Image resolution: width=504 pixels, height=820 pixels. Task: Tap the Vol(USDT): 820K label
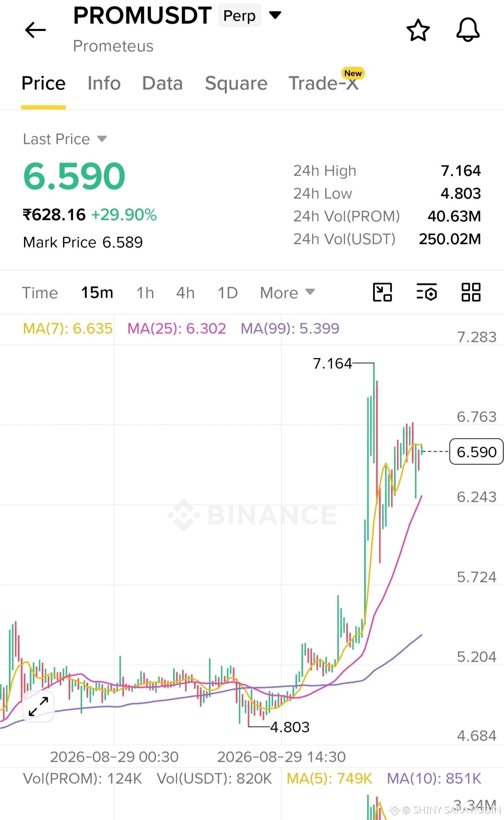(x=214, y=779)
